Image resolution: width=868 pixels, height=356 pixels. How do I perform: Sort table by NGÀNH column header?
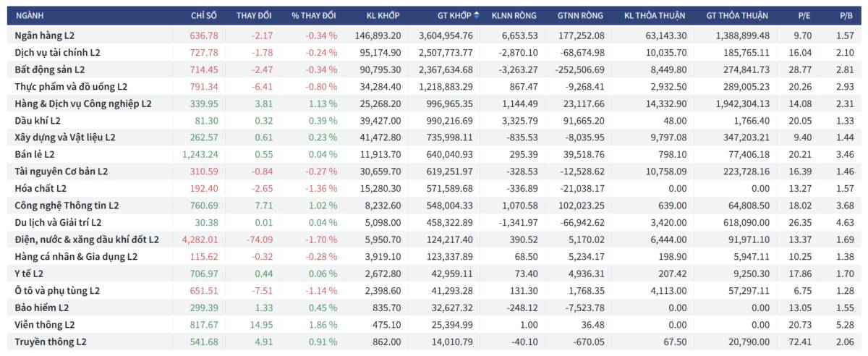click(29, 15)
